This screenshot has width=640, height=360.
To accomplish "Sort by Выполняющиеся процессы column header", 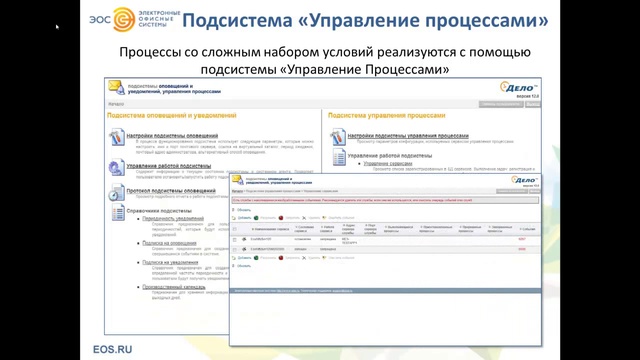I will point(399,229).
